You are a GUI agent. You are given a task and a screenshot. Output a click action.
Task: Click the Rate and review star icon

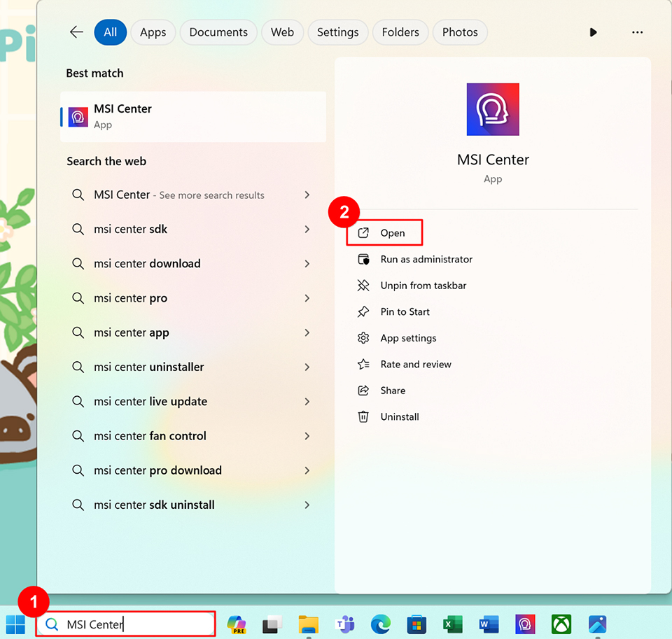click(363, 364)
